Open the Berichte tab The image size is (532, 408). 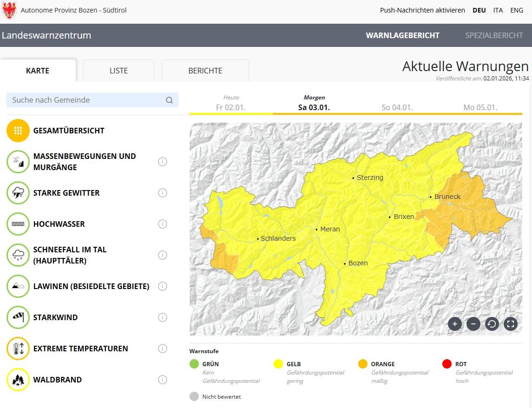(x=205, y=71)
